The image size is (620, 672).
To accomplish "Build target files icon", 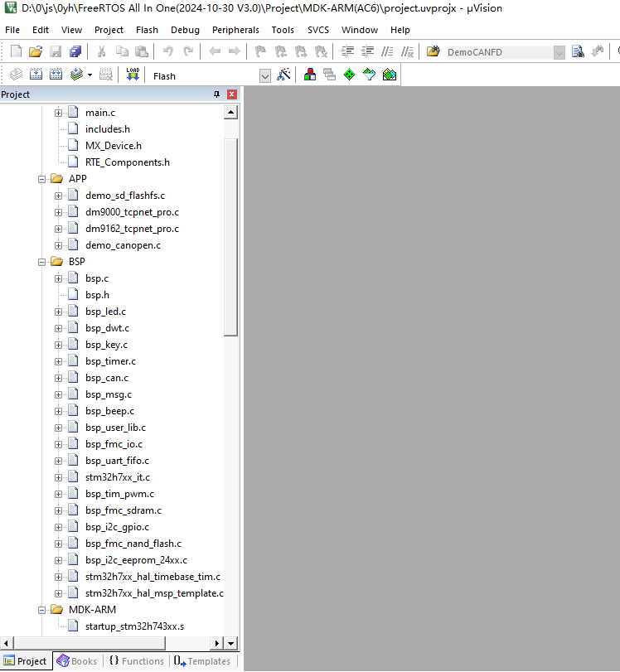I will tap(36, 75).
